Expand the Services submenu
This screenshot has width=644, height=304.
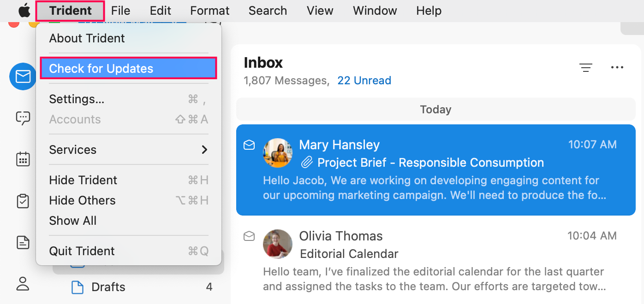click(129, 150)
